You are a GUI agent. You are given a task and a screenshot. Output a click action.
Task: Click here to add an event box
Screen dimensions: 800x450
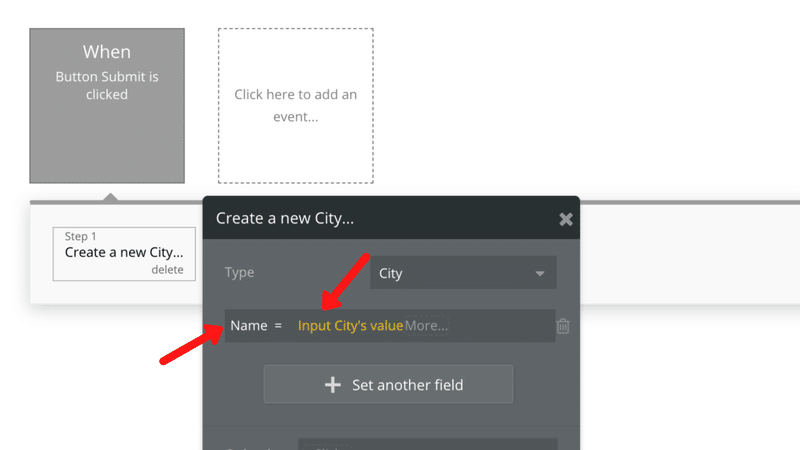click(x=296, y=106)
